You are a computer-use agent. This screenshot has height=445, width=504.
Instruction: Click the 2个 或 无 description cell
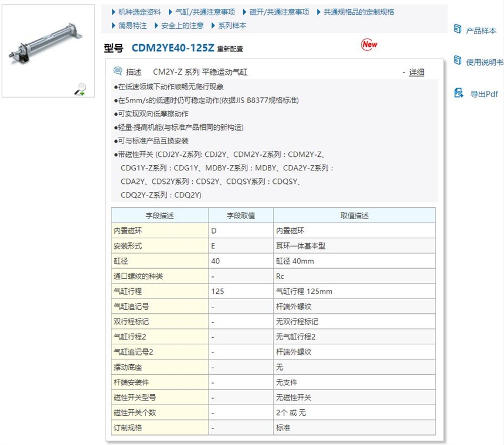pos(355,412)
